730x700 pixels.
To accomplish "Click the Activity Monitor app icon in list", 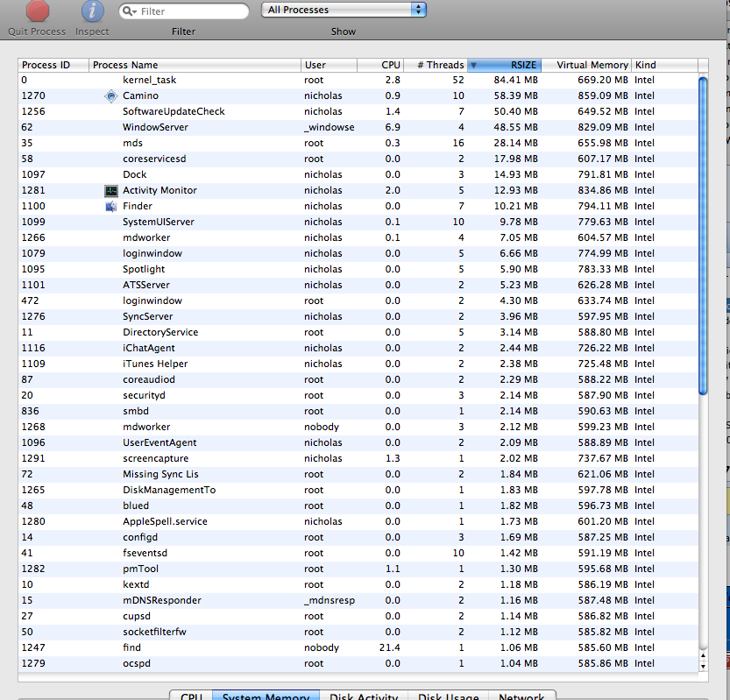I will [x=110, y=190].
